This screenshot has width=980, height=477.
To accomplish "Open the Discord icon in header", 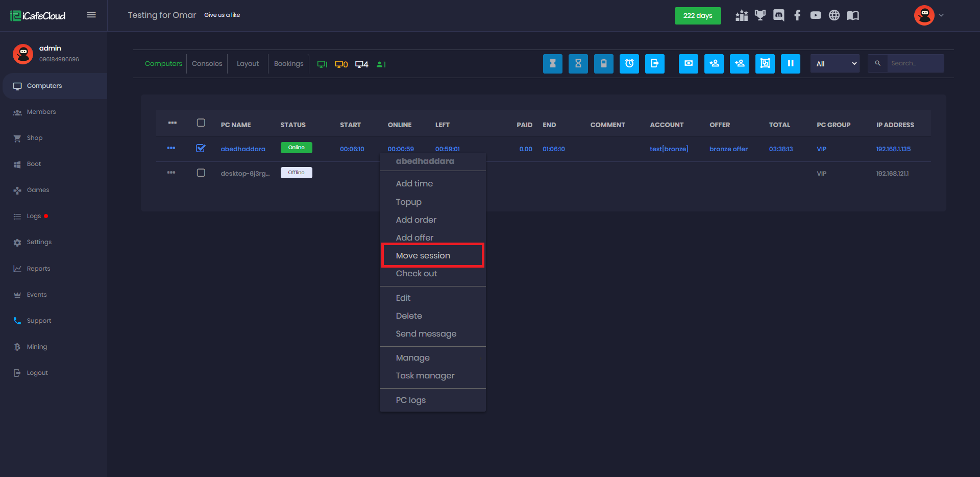I will [x=778, y=15].
